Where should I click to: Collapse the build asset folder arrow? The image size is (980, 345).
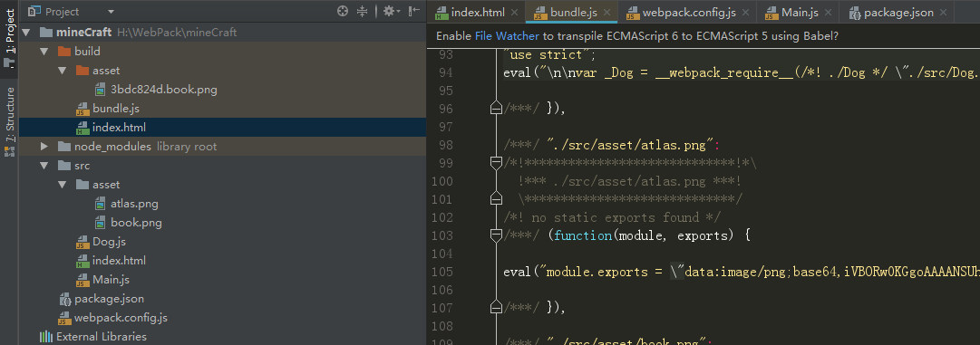point(63,71)
